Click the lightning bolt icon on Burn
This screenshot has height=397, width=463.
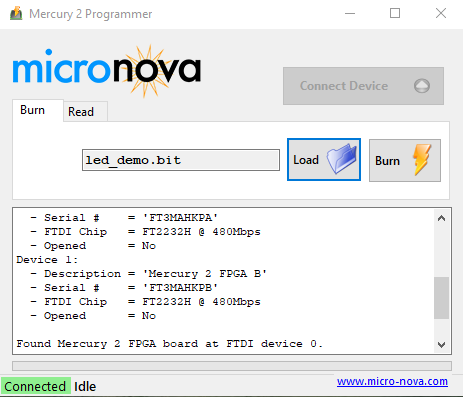(422, 160)
